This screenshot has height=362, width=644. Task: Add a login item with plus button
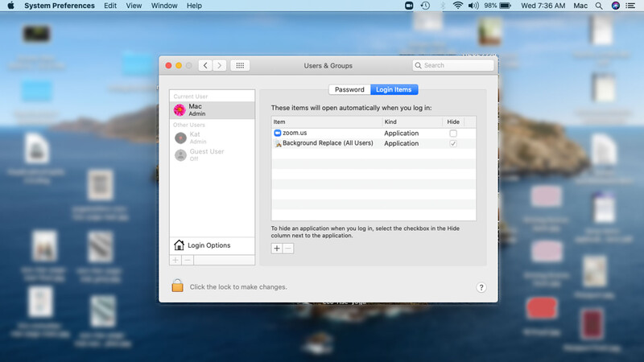[x=277, y=249]
